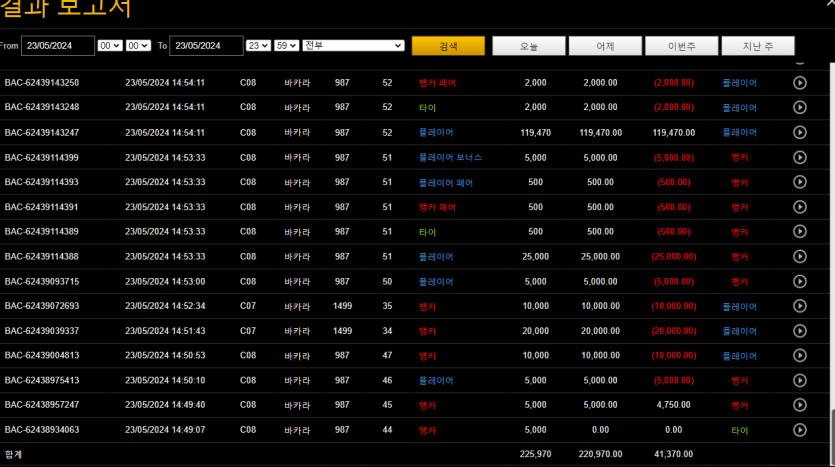Click the 220,970.00 total valid bet
Viewport: 835px width, 467px height.
coord(600,454)
